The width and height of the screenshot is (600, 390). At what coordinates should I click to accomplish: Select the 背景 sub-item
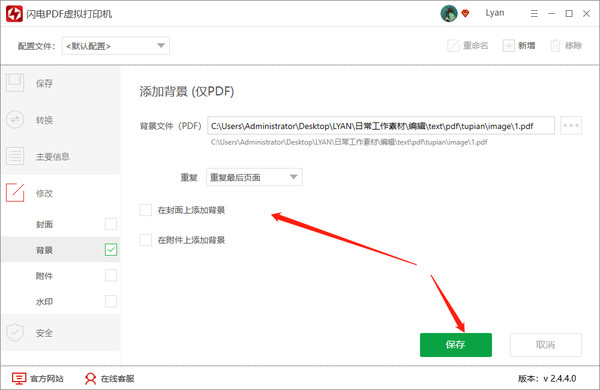[61, 250]
